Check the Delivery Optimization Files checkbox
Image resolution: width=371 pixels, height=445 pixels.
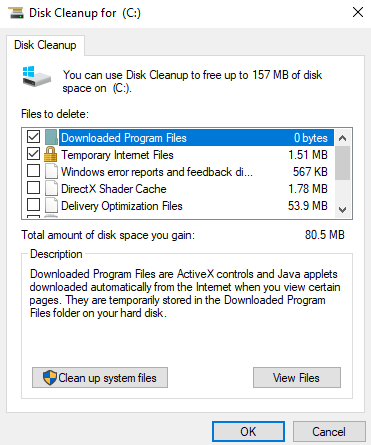(x=33, y=204)
